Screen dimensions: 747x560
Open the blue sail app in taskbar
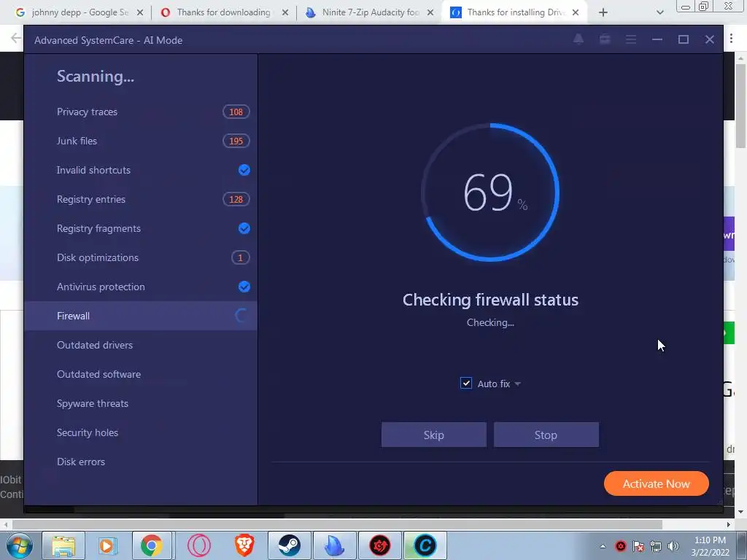[334, 545]
